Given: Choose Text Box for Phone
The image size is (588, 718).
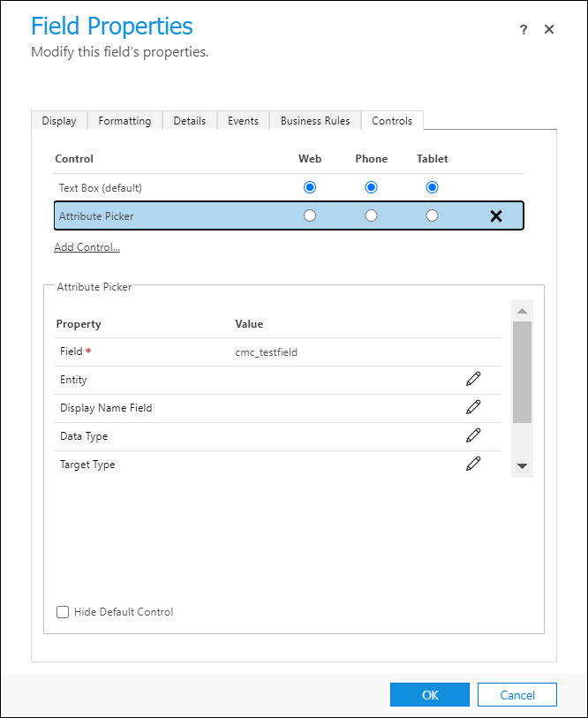Looking at the screenshot, I should point(371,187).
